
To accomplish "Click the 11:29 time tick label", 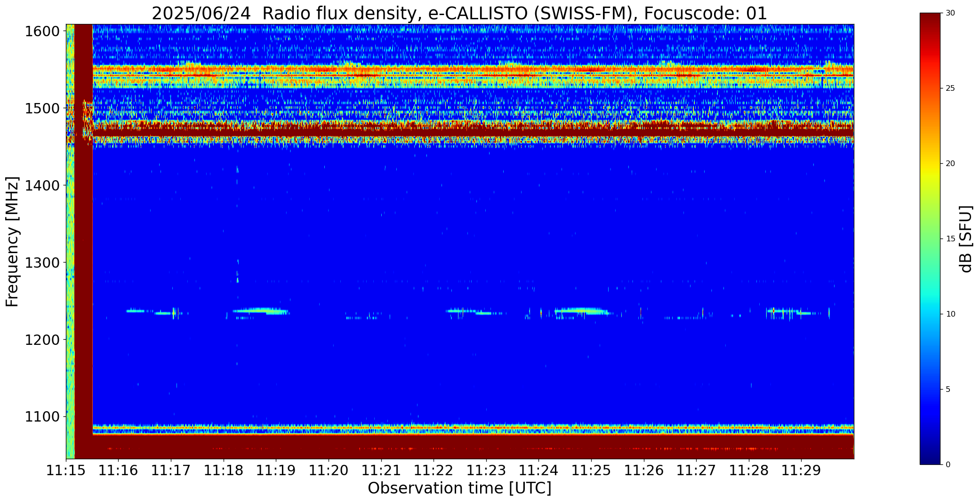I will [x=802, y=470].
